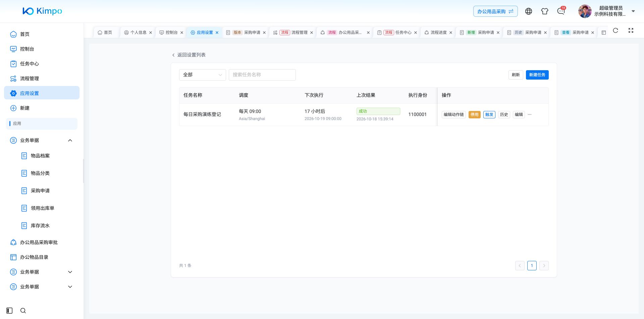Click 停用 to disable the task
This screenshot has width=644, height=319.
click(474, 115)
